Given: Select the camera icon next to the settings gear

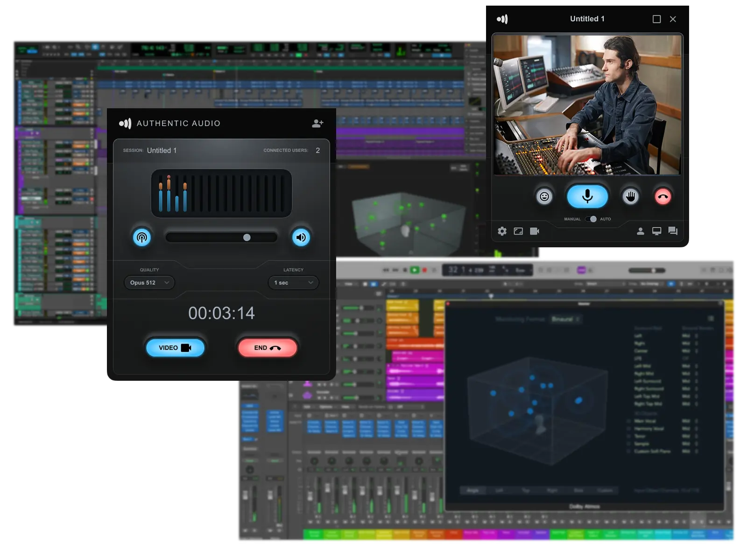Looking at the screenshot, I should click(535, 231).
